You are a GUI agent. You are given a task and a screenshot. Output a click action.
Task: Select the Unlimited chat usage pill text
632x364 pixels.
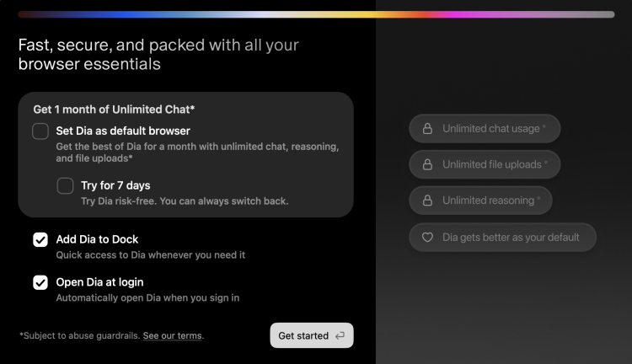[493, 129]
